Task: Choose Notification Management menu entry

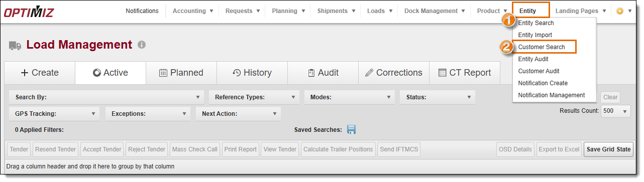Action: tap(552, 95)
